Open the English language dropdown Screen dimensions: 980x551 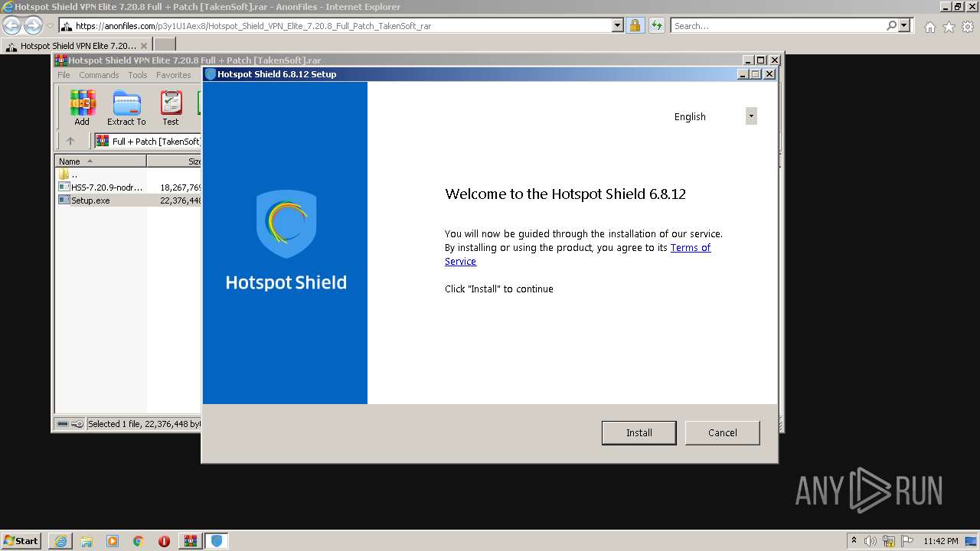pos(751,116)
